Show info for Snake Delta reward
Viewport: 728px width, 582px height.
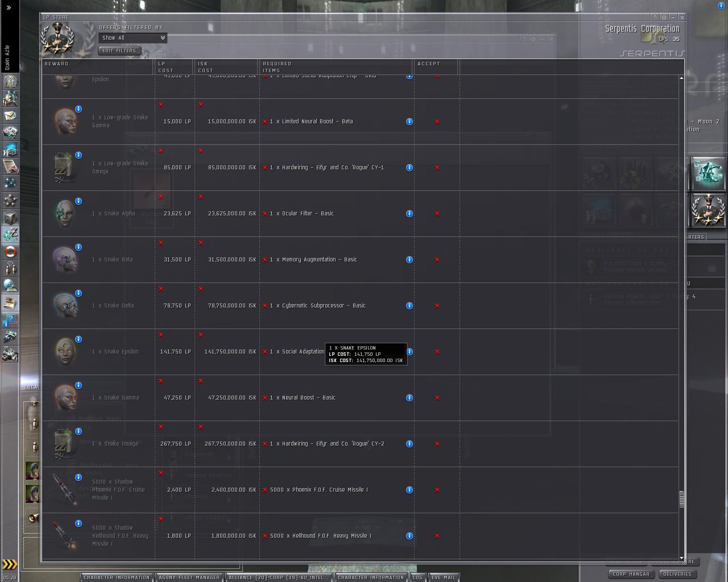click(78, 293)
